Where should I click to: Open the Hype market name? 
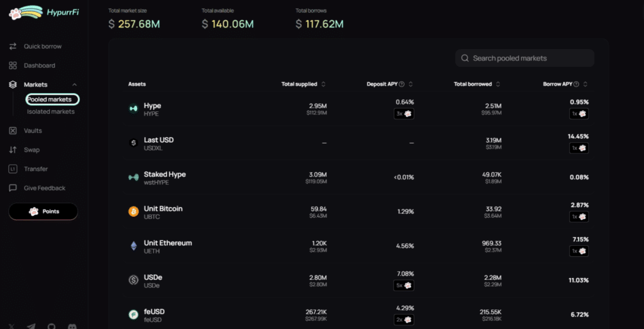tap(152, 106)
